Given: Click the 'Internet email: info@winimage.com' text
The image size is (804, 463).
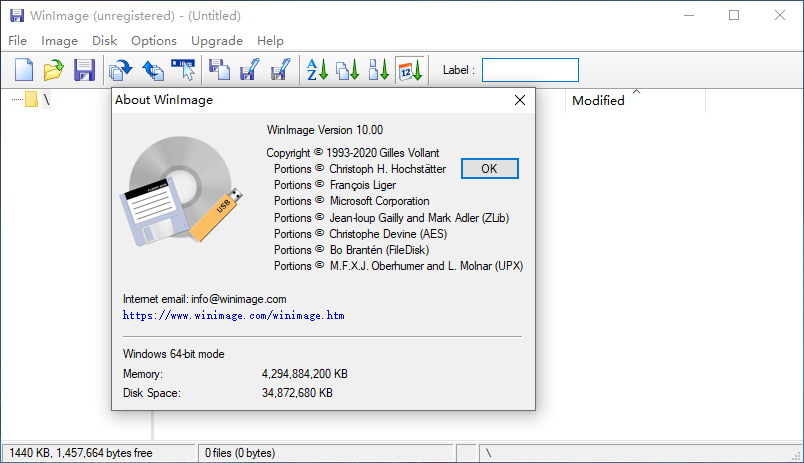Looking at the screenshot, I should click(205, 299).
